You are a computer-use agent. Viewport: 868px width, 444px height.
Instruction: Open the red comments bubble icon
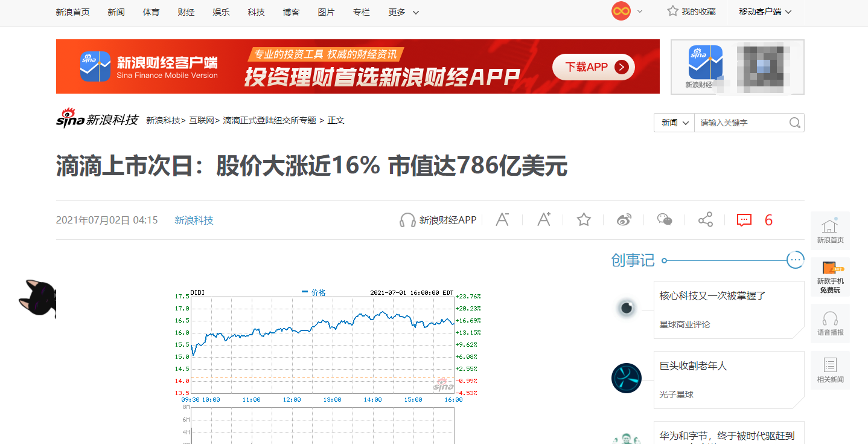[x=744, y=220]
